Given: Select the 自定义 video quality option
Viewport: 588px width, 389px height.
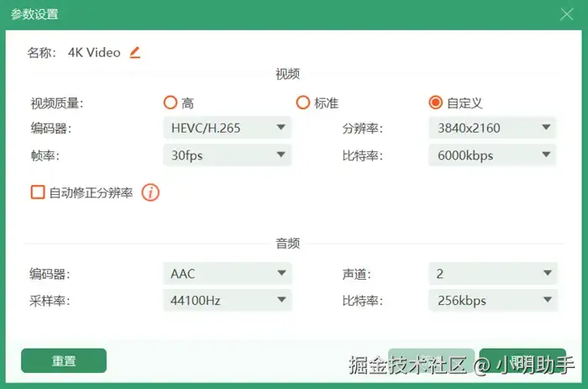Looking at the screenshot, I should (x=435, y=103).
